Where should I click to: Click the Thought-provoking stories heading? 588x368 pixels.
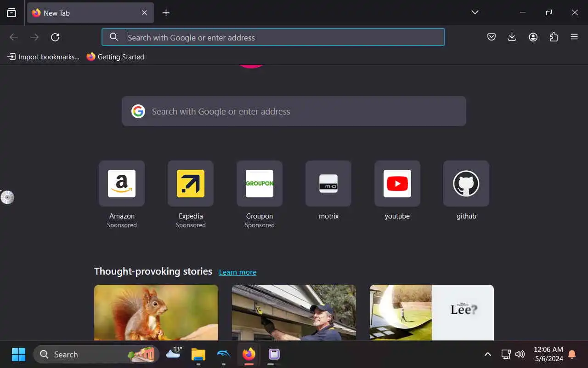click(153, 271)
